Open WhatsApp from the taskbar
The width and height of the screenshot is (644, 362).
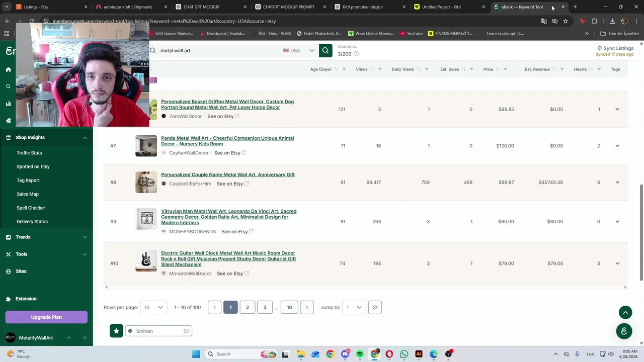[404, 354]
